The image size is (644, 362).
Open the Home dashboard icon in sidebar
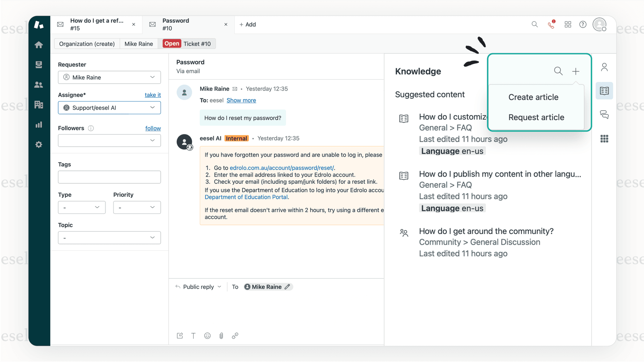coord(39,45)
